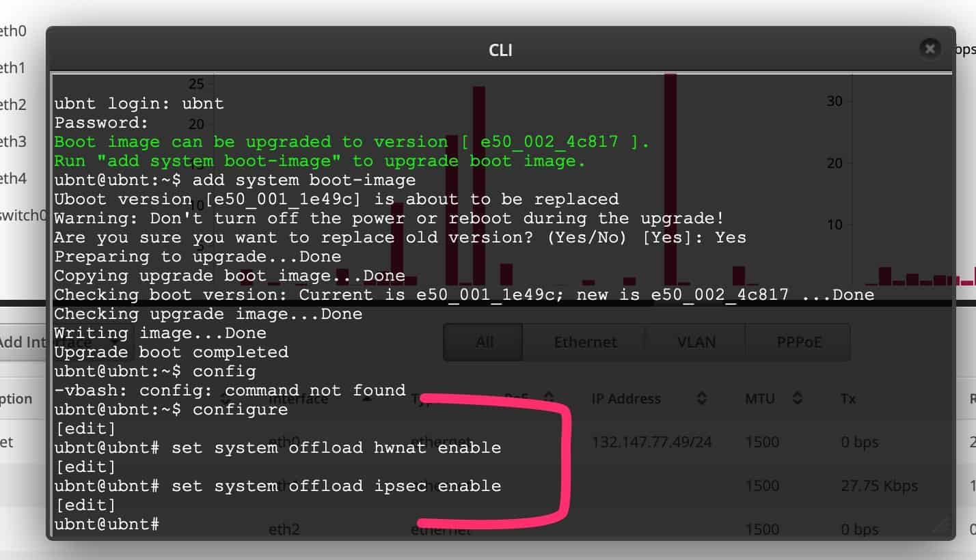Screen dimensions: 976x560
Task: Select switch0 in the left interface list
Action: click(23, 215)
